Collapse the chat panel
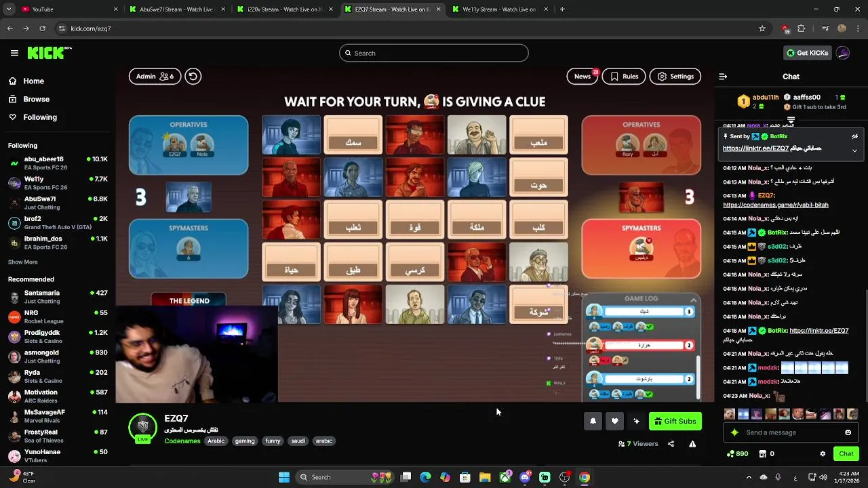This screenshot has width=868, height=488. pos(723,77)
